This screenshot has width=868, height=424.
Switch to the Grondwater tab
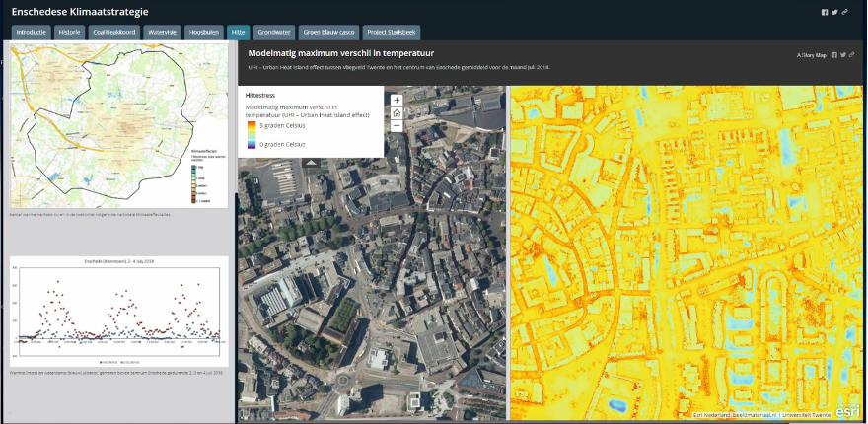[272, 32]
